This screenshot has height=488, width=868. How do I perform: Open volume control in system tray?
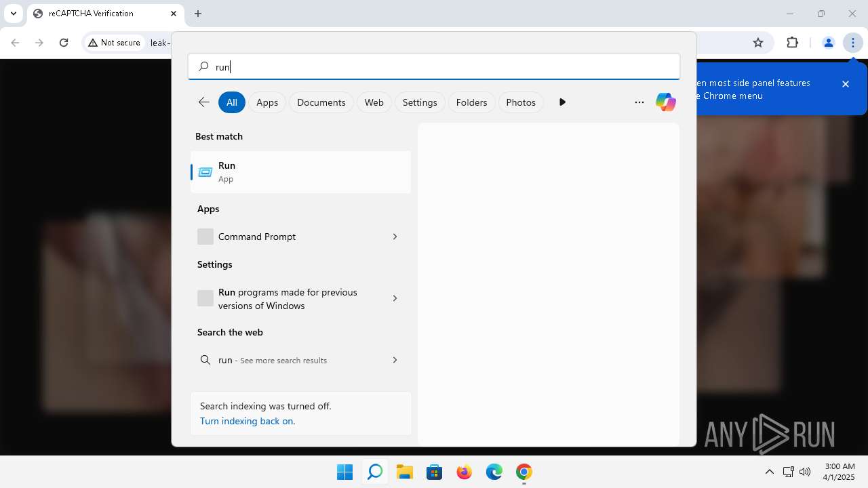point(805,472)
